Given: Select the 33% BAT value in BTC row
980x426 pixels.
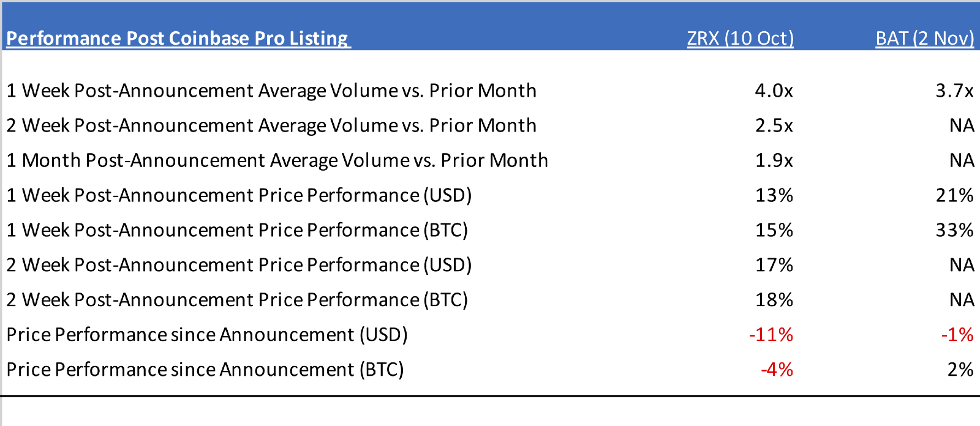Looking at the screenshot, I should pyautogui.click(x=954, y=230).
